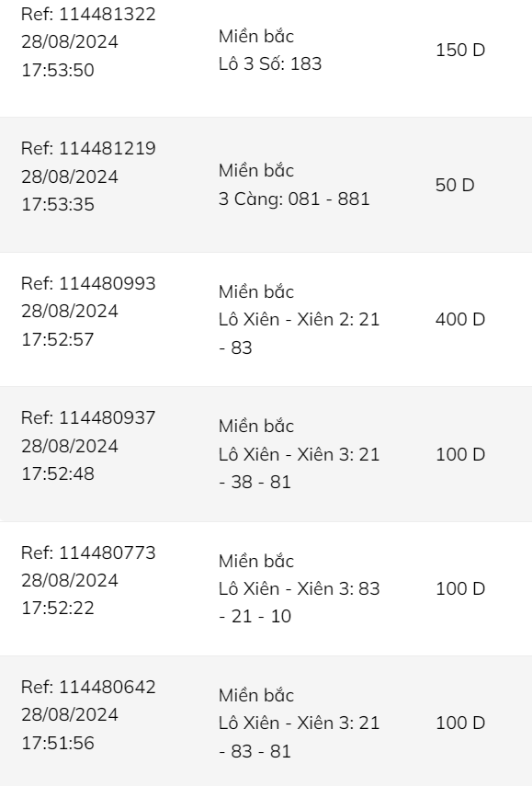Click the 17:53:50 timestamp
Image resolution: width=532 pixels, height=786 pixels.
pos(58,70)
